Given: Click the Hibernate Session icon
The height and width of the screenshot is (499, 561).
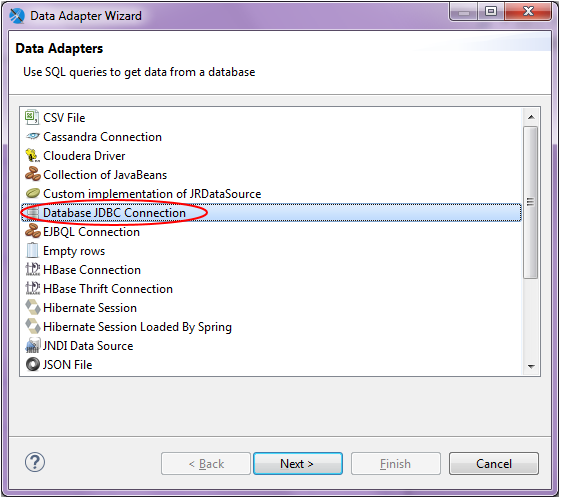Looking at the screenshot, I should point(33,308).
